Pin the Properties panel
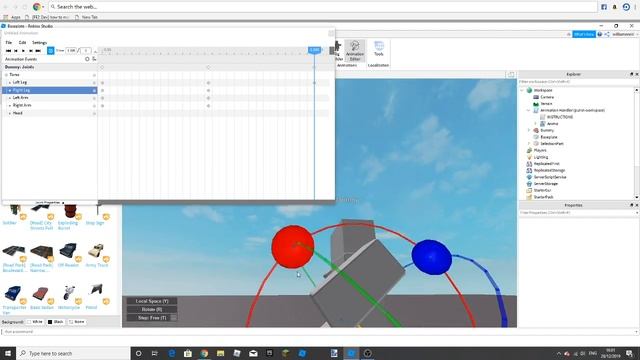The height and width of the screenshot is (360, 640). click(x=631, y=205)
